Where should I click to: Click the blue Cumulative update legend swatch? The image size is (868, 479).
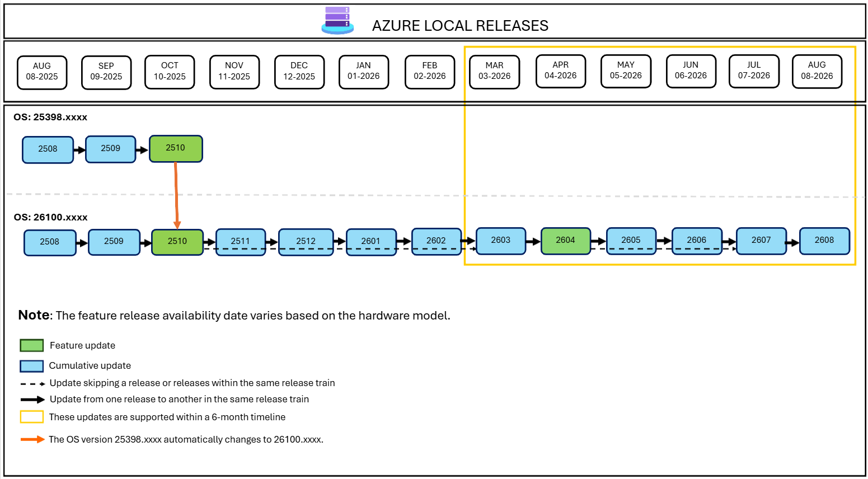[31, 366]
